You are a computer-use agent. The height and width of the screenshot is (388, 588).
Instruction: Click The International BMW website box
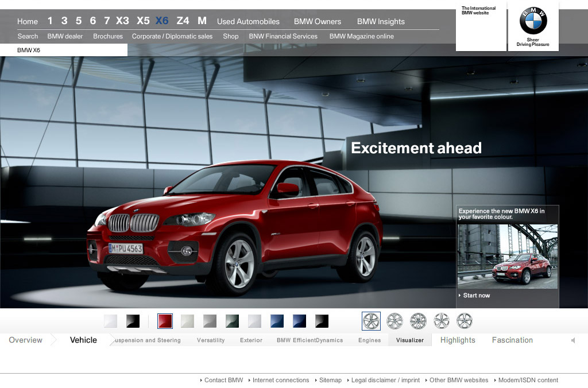tap(481, 26)
